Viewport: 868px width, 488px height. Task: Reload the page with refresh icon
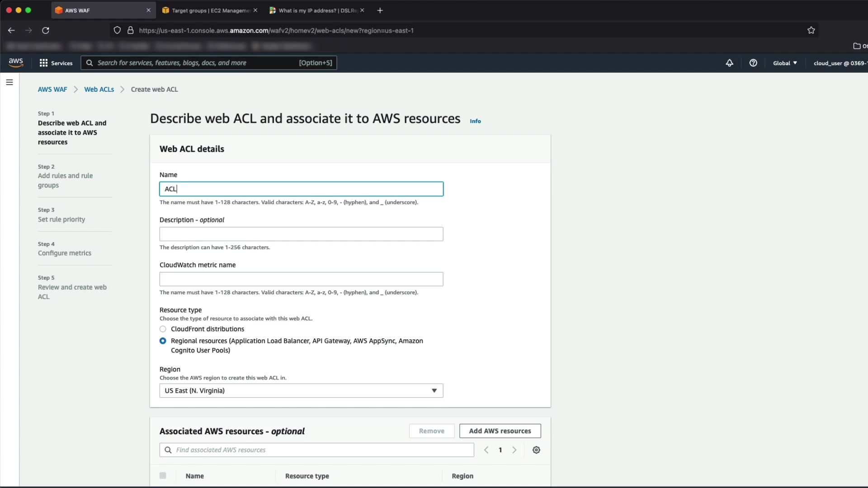click(x=46, y=30)
